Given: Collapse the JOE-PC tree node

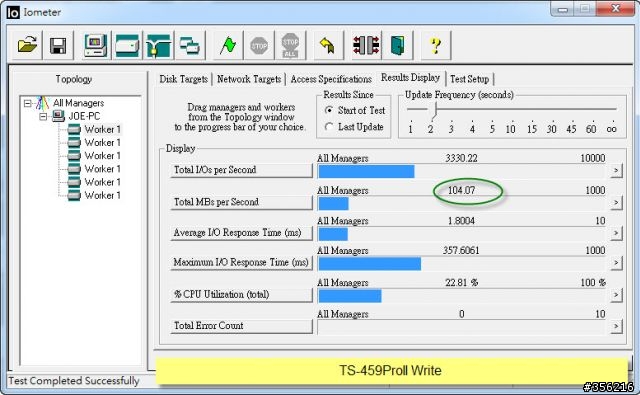Looking at the screenshot, I should (43, 117).
